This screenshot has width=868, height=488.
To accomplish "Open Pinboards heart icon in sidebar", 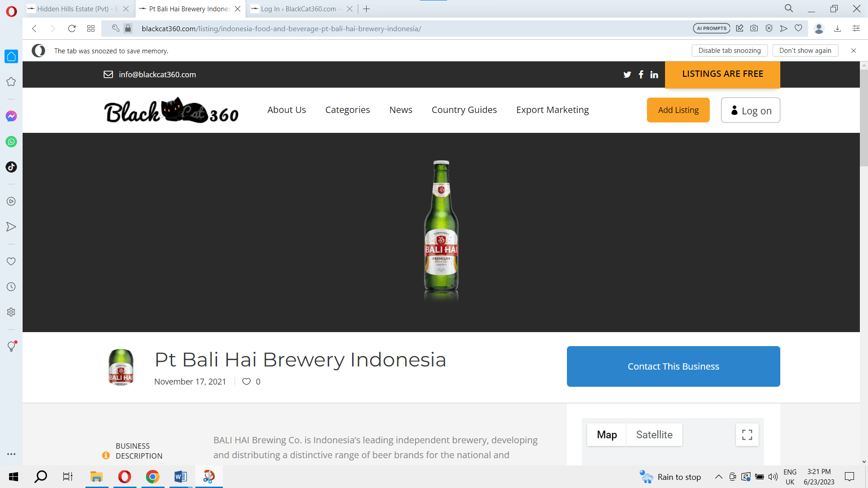I will click(11, 262).
